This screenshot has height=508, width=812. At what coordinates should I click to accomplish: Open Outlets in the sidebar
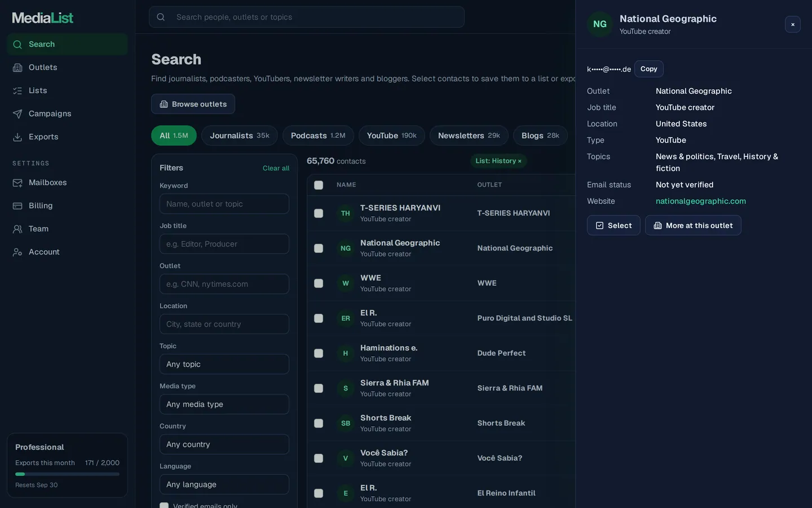[67, 67]
